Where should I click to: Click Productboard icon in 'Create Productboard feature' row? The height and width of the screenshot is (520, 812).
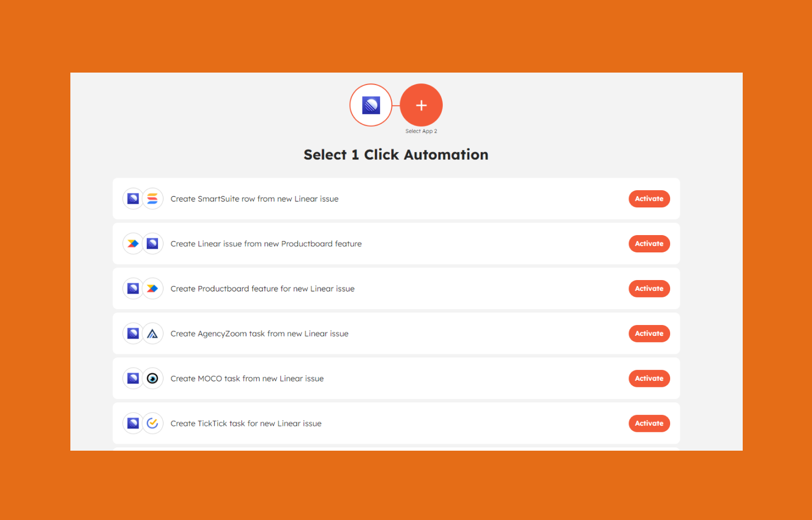click(153, 289)
